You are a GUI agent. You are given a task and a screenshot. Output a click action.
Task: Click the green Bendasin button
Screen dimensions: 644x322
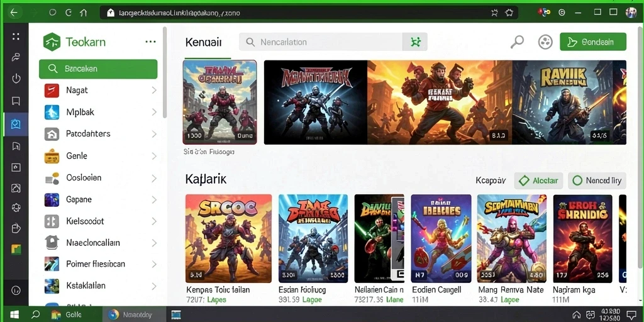592,42
